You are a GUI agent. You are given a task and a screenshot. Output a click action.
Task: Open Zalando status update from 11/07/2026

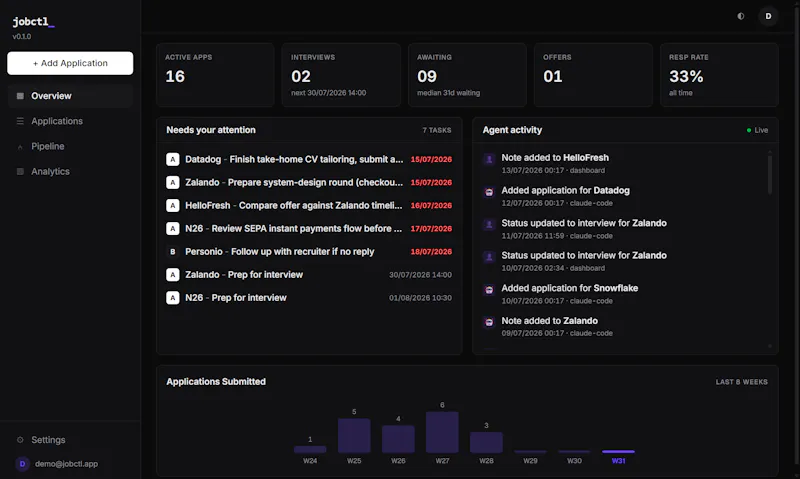[622, 229]
